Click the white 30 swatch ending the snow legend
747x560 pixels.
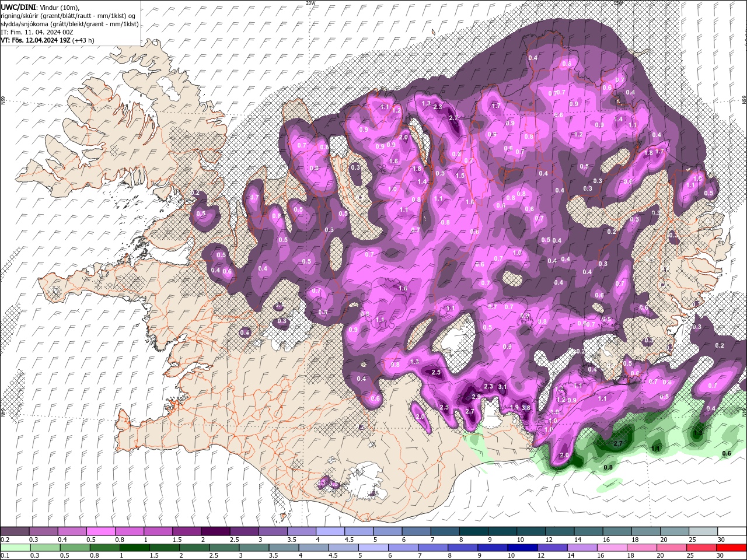coord(731,531)
